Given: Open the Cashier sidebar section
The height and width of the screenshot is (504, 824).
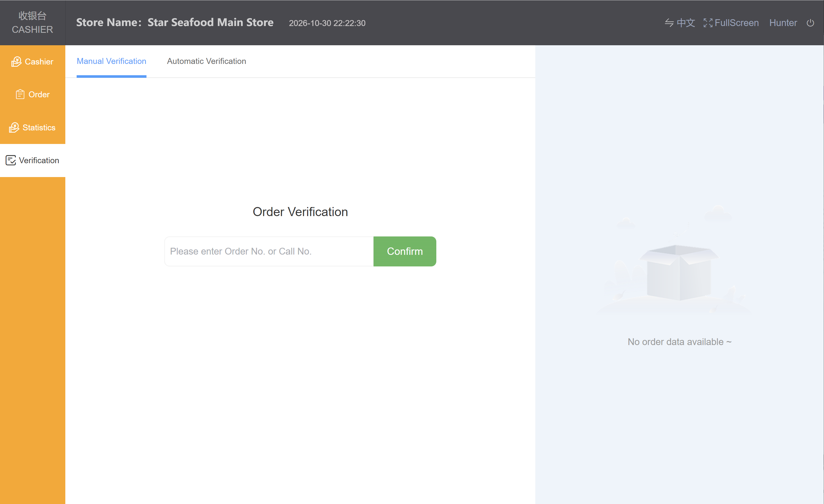Looking at the screenshot, I should click(33, 62).
